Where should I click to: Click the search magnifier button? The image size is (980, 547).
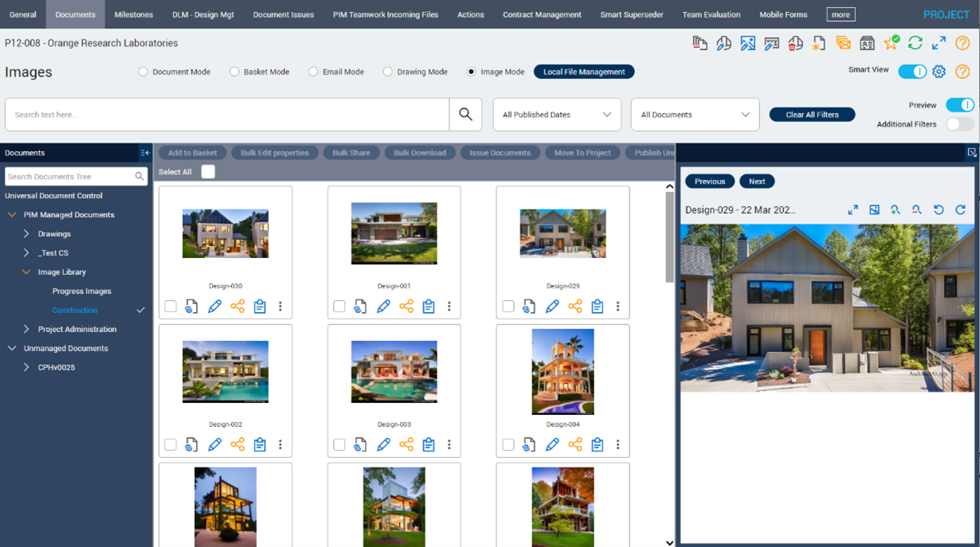coord(465,115)
